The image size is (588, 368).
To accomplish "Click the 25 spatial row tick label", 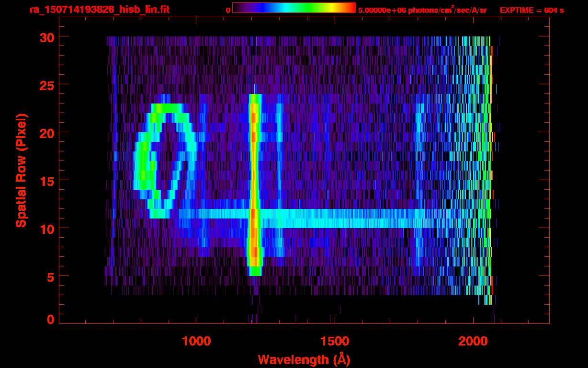I will 47,85.
